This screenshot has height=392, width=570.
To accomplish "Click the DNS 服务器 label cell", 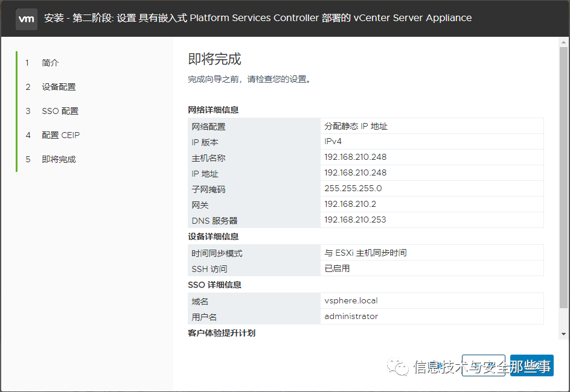I will (254, 220).
